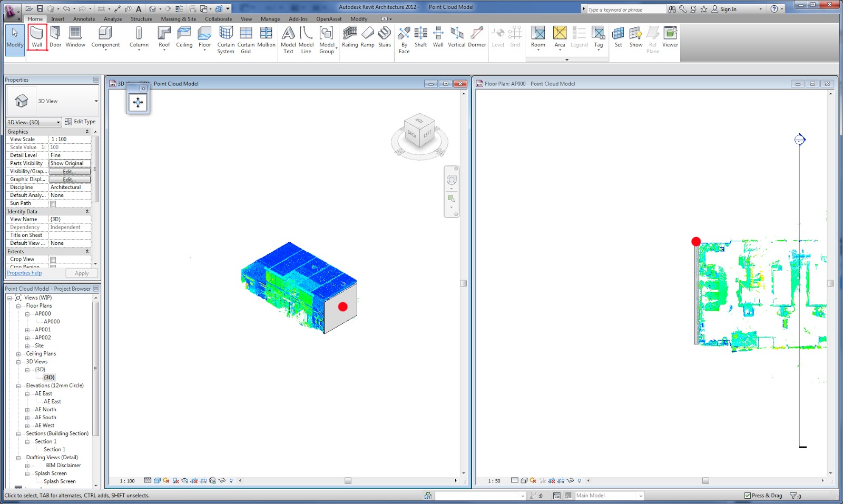Open the Massing & Site ribbon tab

(x=178, y=18)
